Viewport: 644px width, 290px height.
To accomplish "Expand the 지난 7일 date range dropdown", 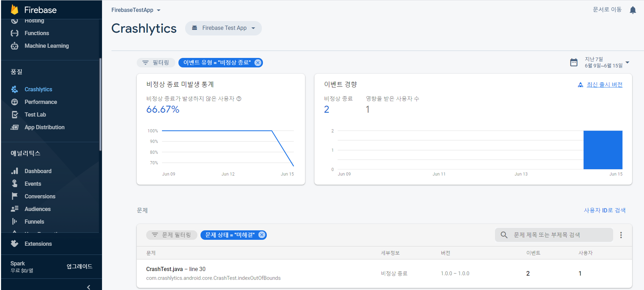I will [628, 62].
